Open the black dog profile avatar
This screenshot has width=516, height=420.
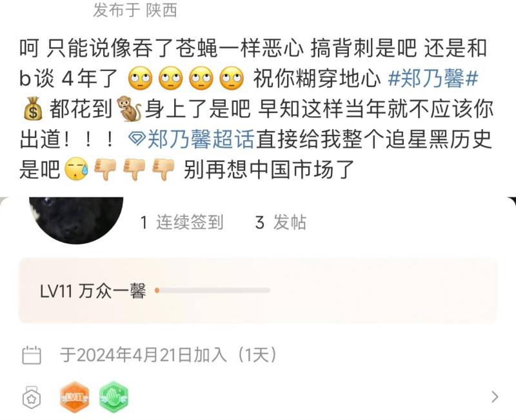pos(76,220)
